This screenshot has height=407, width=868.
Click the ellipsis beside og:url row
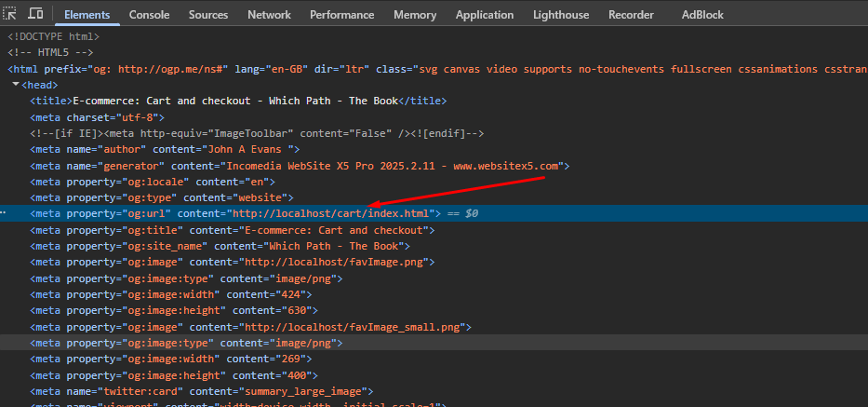(4, 214)
